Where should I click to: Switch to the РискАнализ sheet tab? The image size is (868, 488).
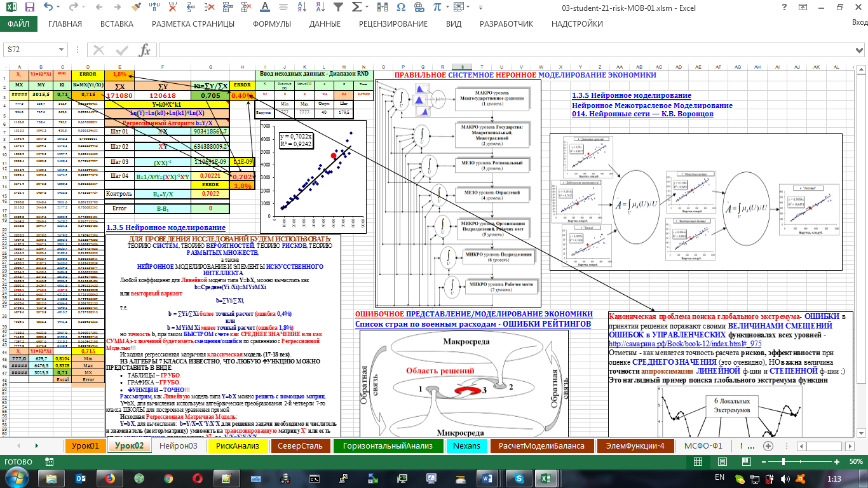[238, 445]
